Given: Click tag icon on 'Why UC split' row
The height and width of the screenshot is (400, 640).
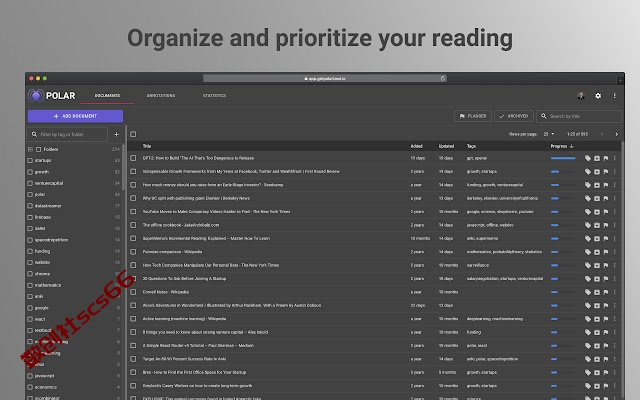Looking at the screenshot, I should click(588, 198).
